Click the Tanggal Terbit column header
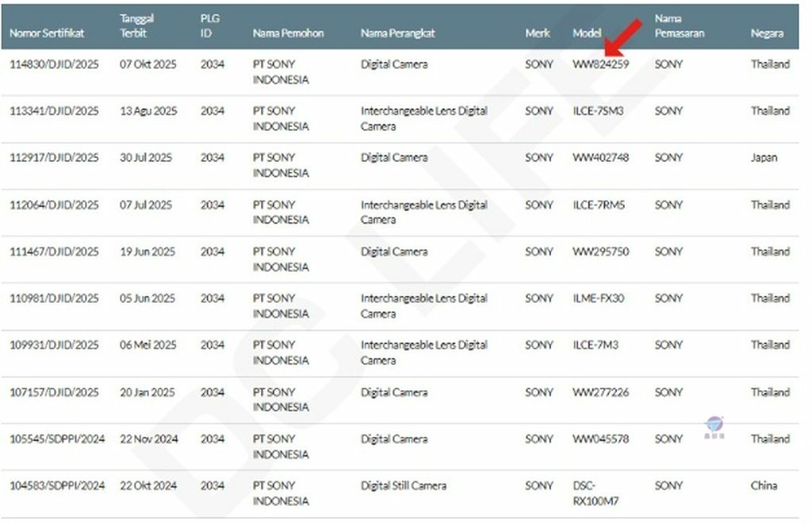This screenshot has width=812, height=525. 137,25
